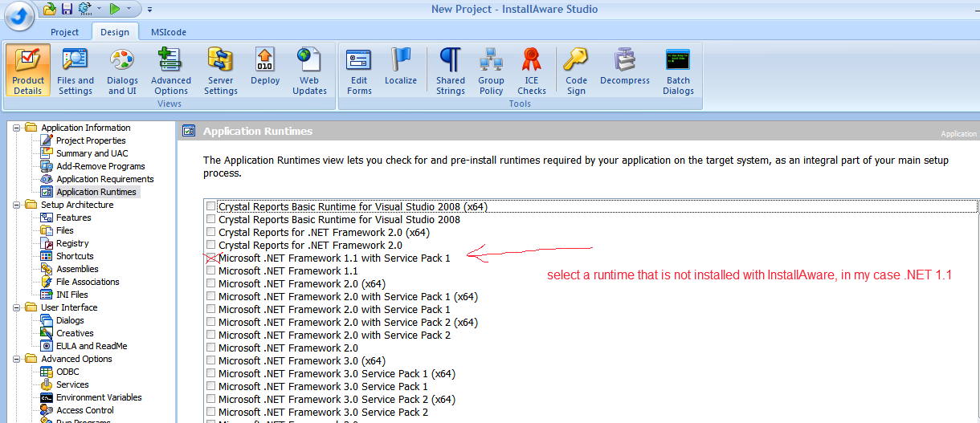
Task: Click the Deploy ribbon button
Action: pyautogui.click(x=265, y=66)
